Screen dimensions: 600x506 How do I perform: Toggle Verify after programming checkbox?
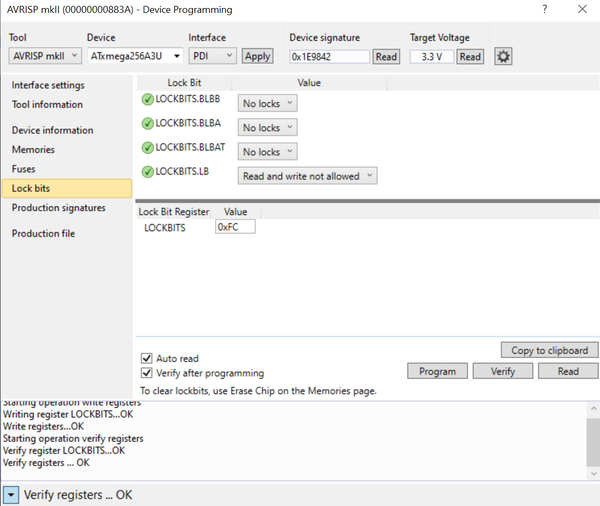147,373
